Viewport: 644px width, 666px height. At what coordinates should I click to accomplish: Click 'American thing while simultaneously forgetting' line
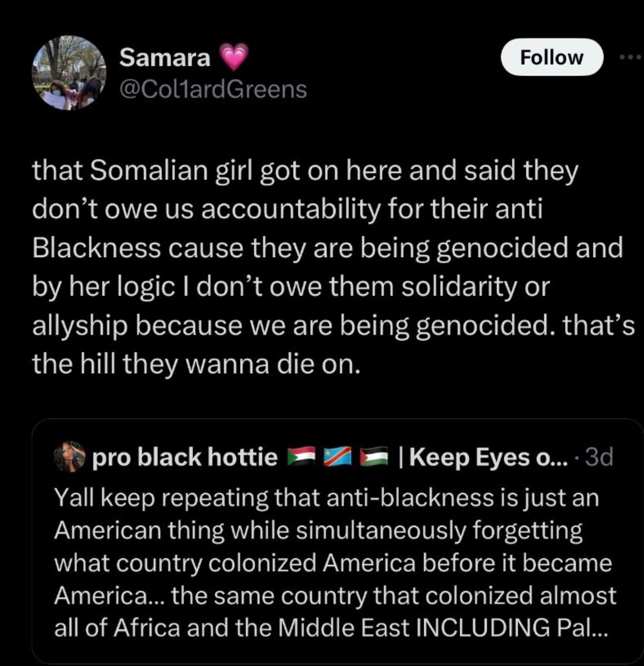point(318,531)
